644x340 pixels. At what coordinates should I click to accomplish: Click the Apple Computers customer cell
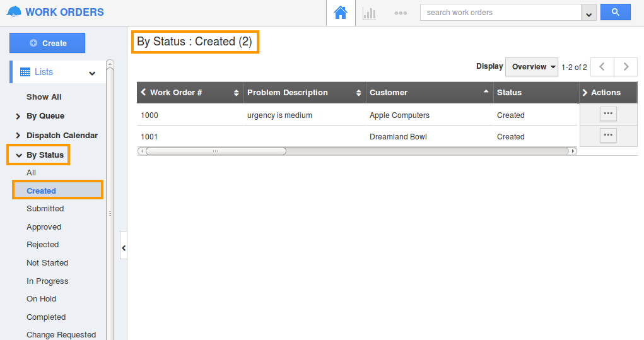tap(400, 115)
